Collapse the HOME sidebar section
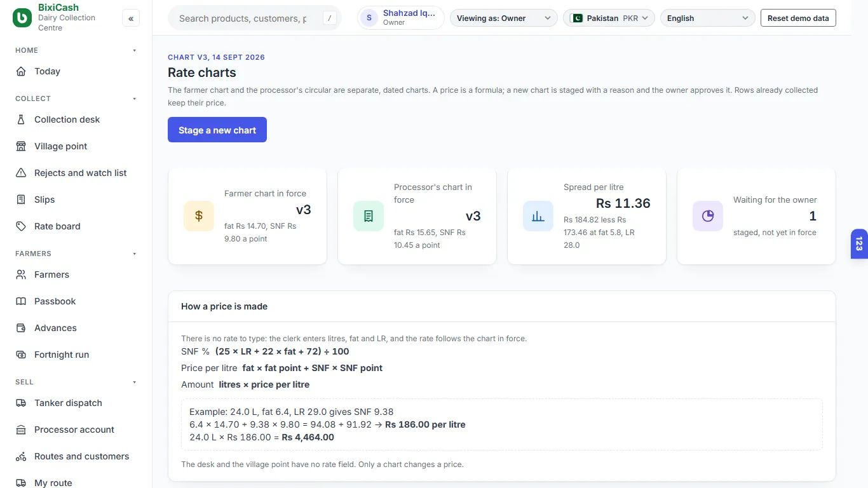 134,50
